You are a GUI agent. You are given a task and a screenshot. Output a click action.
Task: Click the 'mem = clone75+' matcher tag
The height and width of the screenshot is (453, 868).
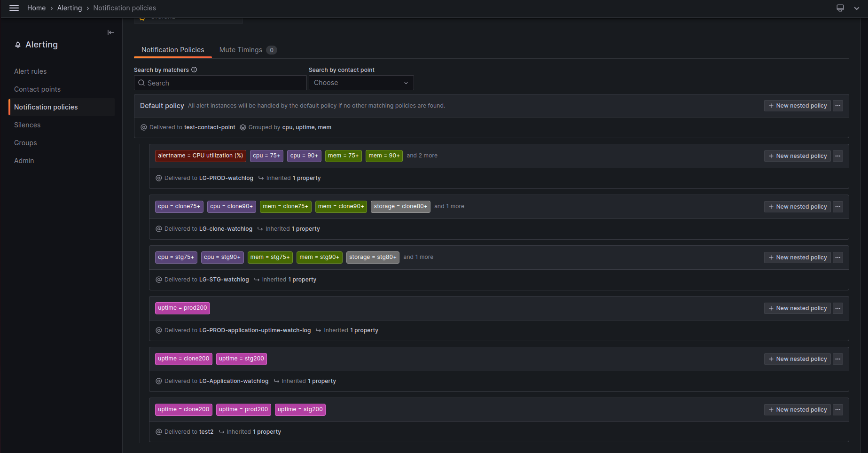[286, 206]
